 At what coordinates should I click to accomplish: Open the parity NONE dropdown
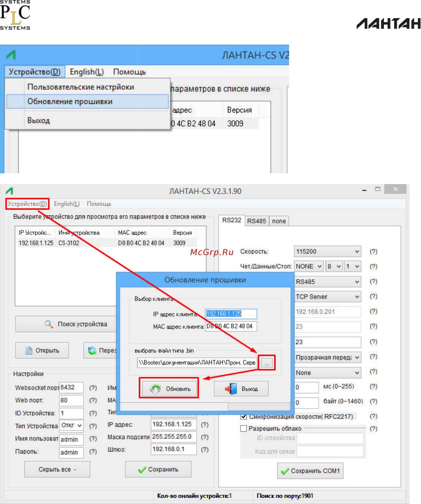tap(309, 266)
